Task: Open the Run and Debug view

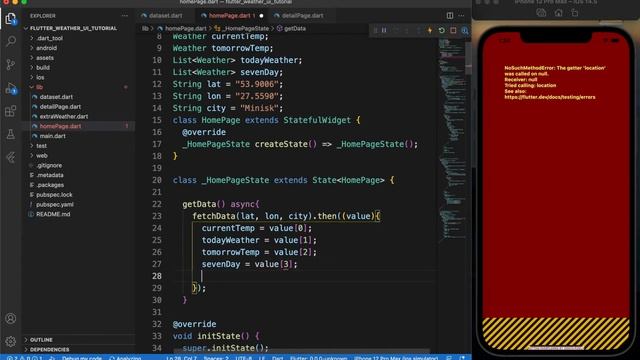Action: (11, 88)
